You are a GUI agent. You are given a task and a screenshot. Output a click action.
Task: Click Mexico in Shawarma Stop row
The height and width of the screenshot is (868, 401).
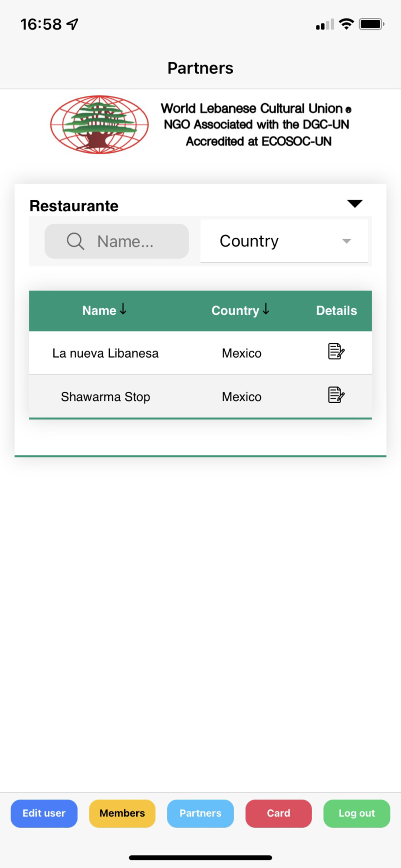tap(242, 397)
